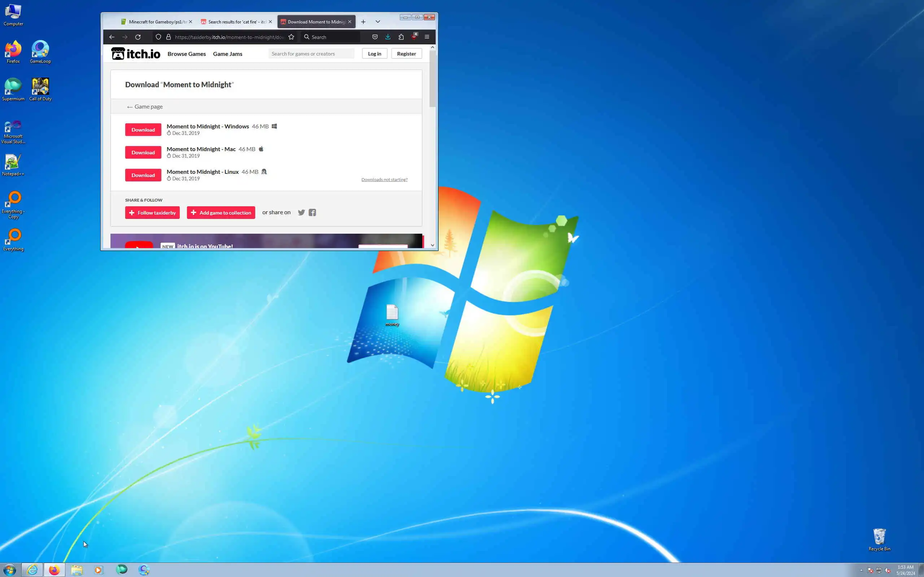Share on Facebook icon
Image resolution: width=924 pixels, height=577 pixels.
(x=312, y=212)
